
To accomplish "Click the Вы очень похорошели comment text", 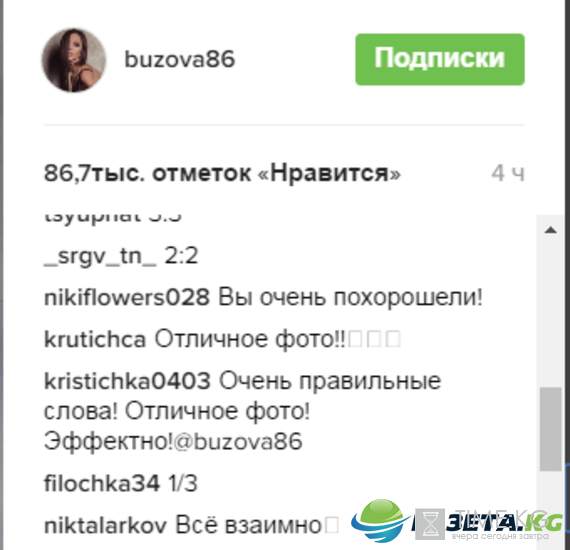I will [350, 297].
